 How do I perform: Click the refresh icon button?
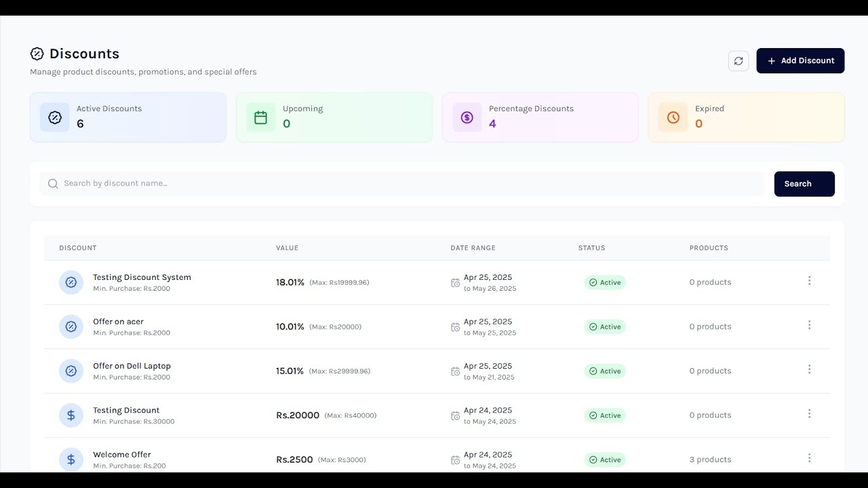pyautogui.click(x=738, y=61)
